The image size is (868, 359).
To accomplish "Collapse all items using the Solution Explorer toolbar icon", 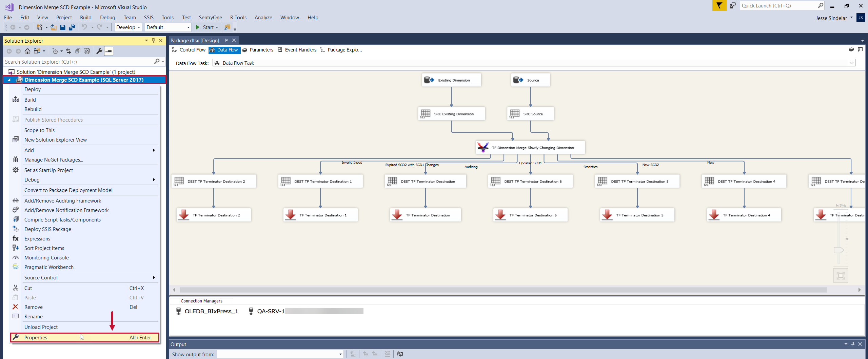I will 78,51.
